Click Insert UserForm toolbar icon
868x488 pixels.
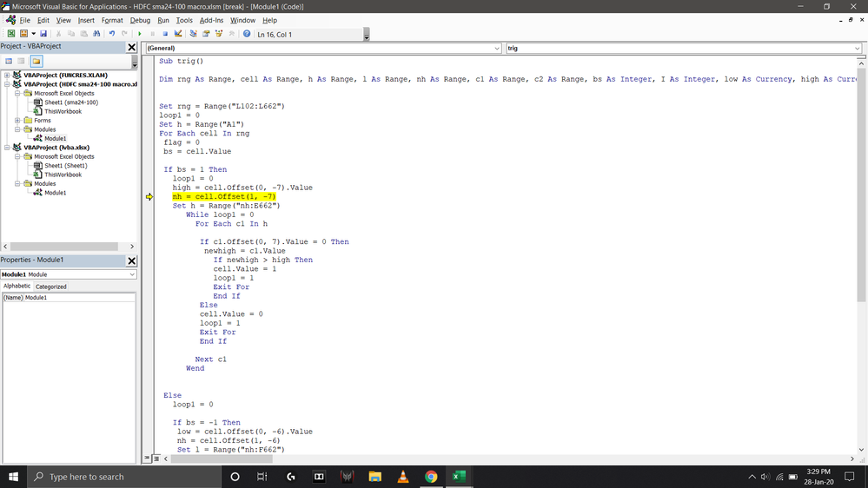23,34
